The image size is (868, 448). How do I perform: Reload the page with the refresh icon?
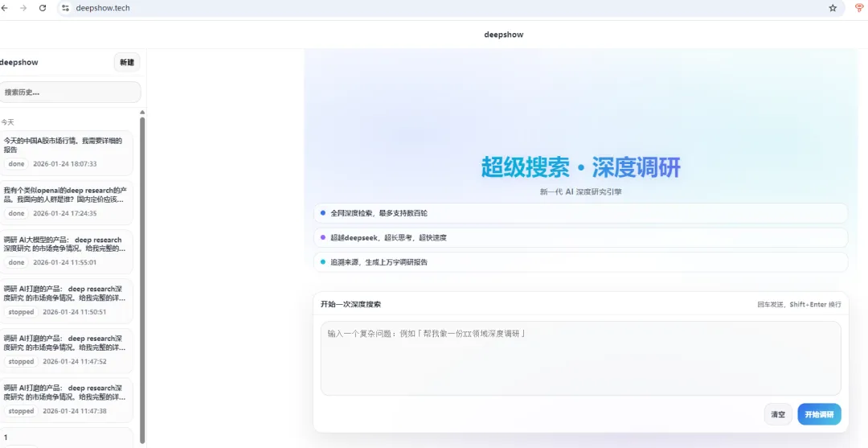43,8
